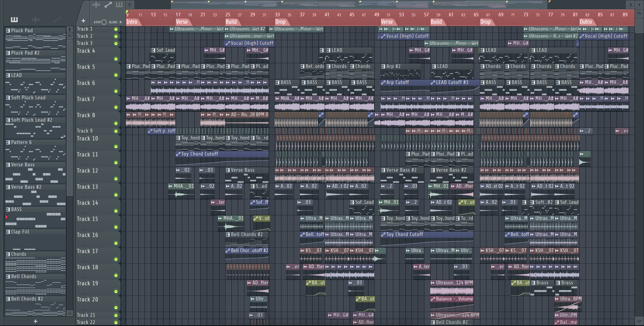This screenshot has height=326, width=644.
Task: Open the Arp Cutoff automation clip menu icon
Action: [x=383, y=83]
